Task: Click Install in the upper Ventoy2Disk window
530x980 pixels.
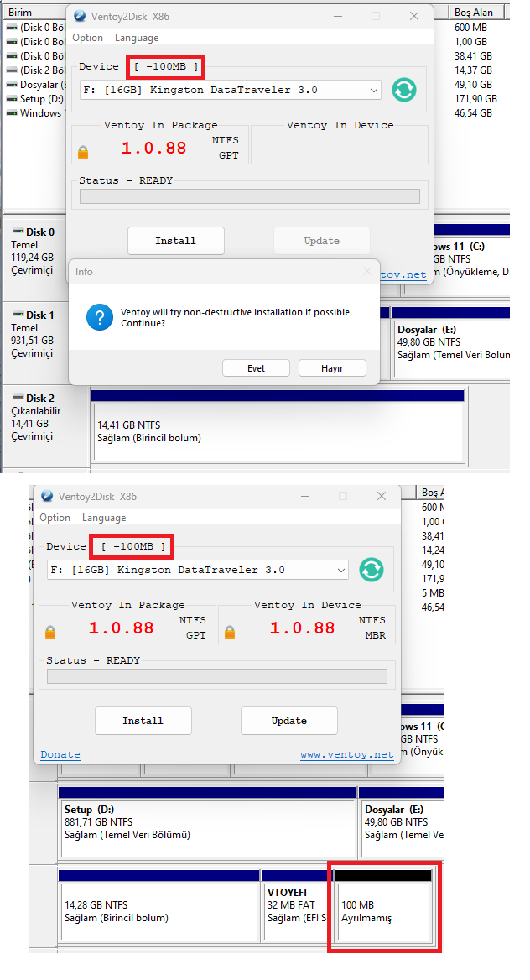Action: (x=175, y=241)
